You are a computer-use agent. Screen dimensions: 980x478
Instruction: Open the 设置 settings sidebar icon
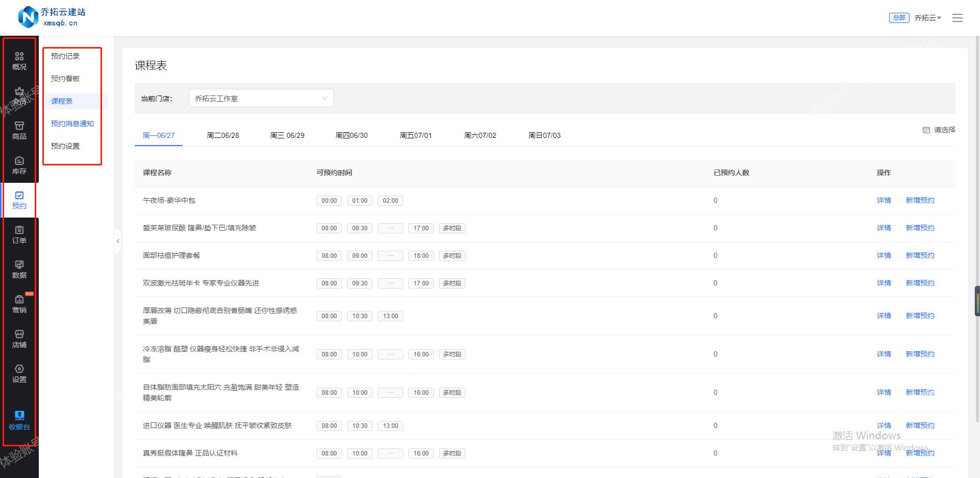pyautogui.click(x=19, y=374)
